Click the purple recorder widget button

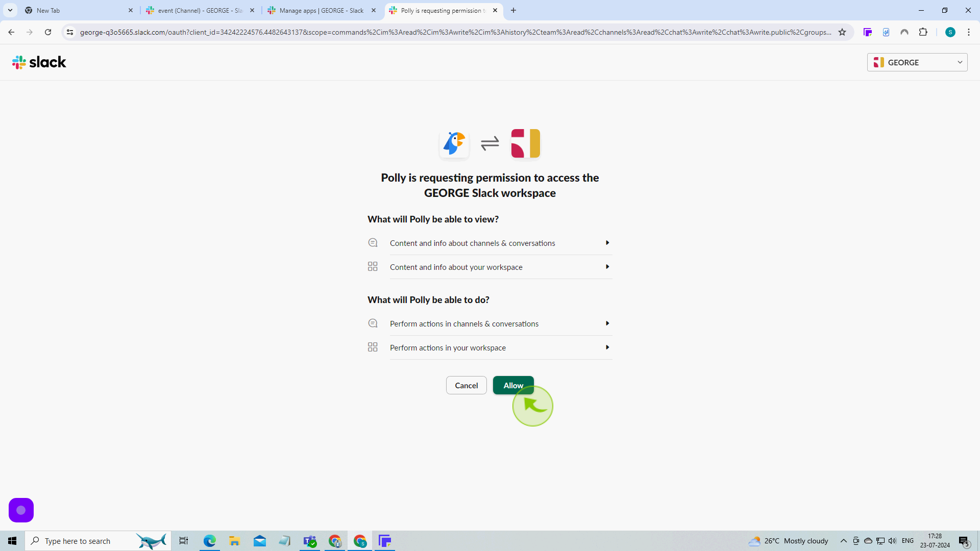21,510
